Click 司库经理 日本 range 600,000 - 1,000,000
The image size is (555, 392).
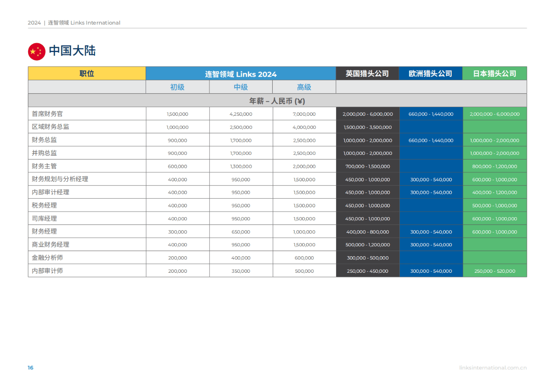click(x=495, y=219)
